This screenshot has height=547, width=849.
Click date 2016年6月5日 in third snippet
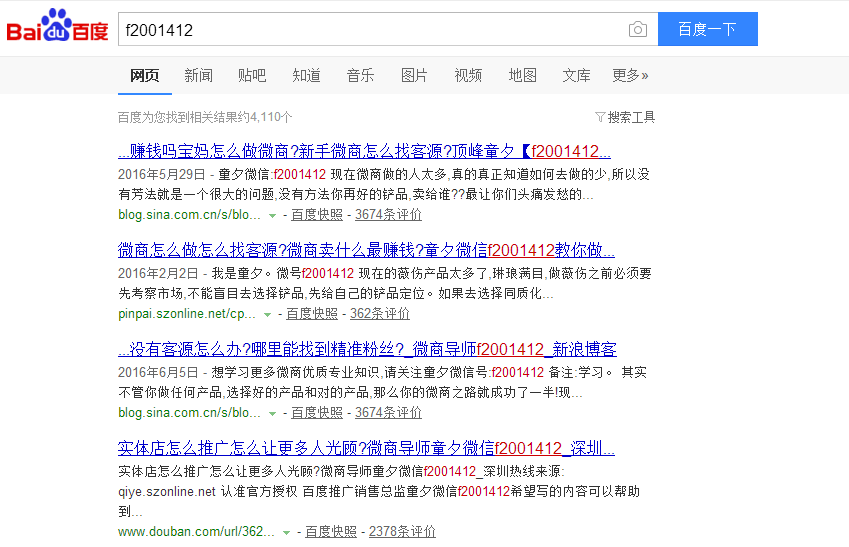pyautogui.click(x=158, y=373)
